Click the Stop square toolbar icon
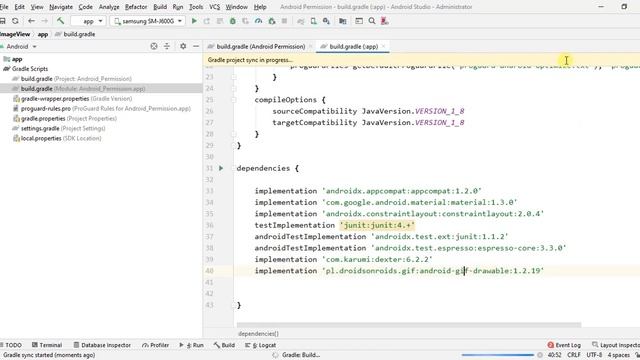 point(284,21)
